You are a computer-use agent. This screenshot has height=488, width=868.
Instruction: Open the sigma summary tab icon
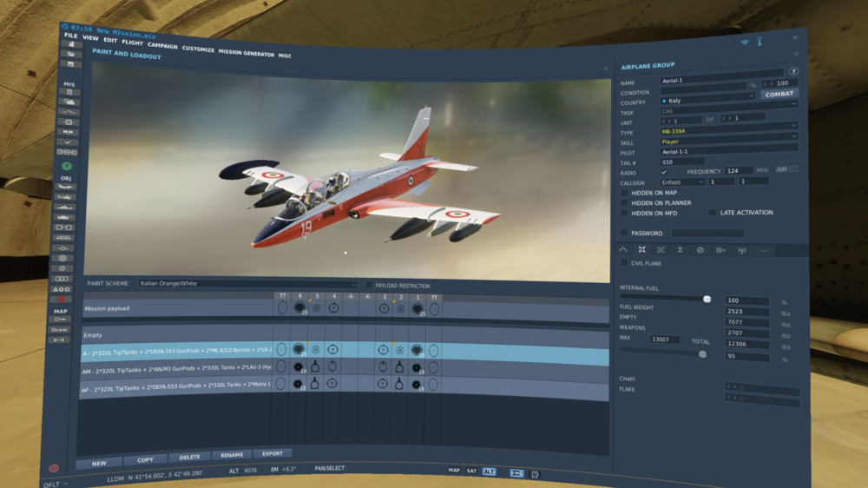click(680, 250)
